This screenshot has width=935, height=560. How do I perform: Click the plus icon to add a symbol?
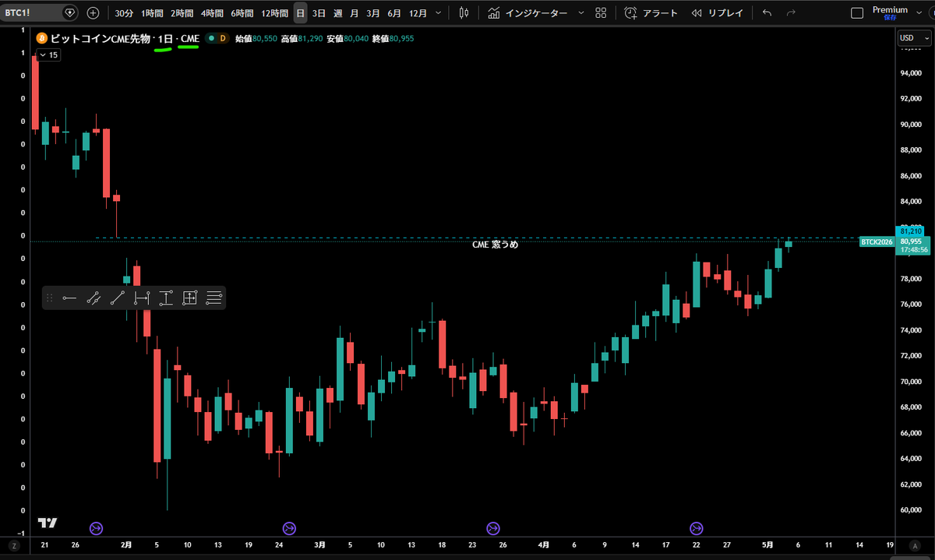(93, 13)
